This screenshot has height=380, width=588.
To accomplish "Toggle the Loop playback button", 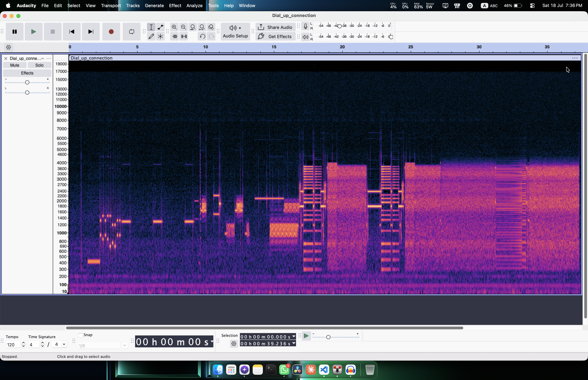I will pos(132,32).
